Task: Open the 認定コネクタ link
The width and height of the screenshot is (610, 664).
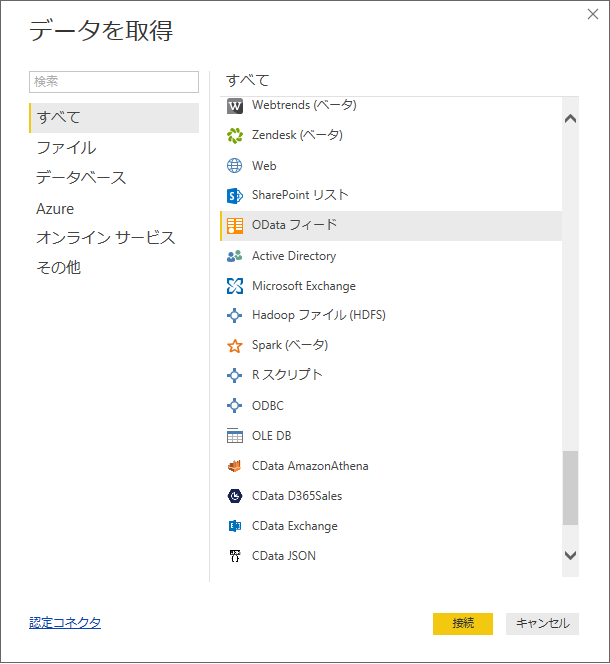Action: point(65,622)
